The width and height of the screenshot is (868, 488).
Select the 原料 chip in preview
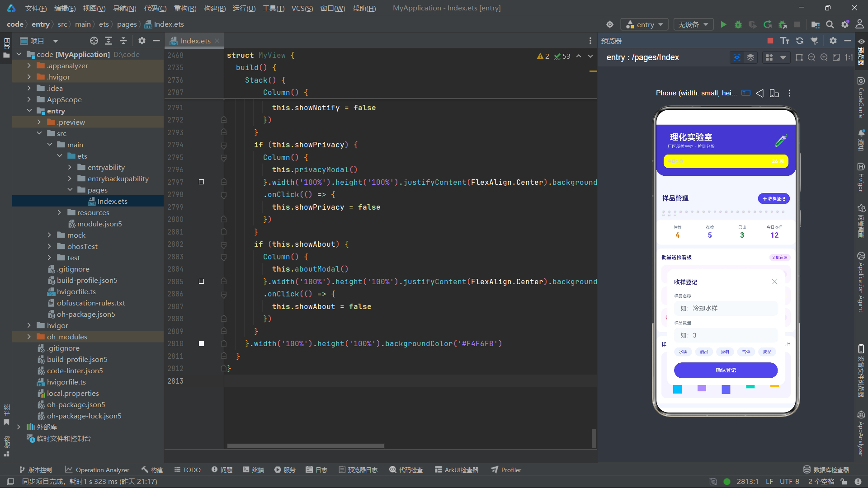725,352
